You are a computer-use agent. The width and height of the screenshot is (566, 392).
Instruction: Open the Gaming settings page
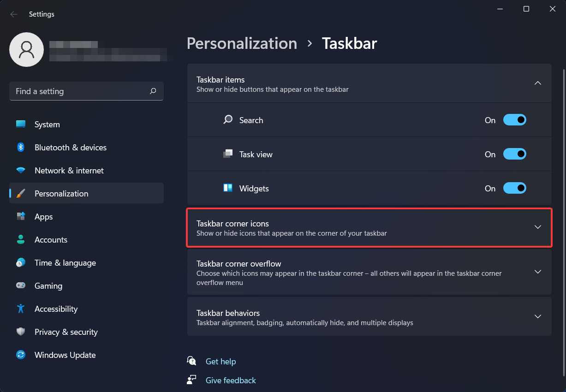pyautogui.click(x=48, y=285)
